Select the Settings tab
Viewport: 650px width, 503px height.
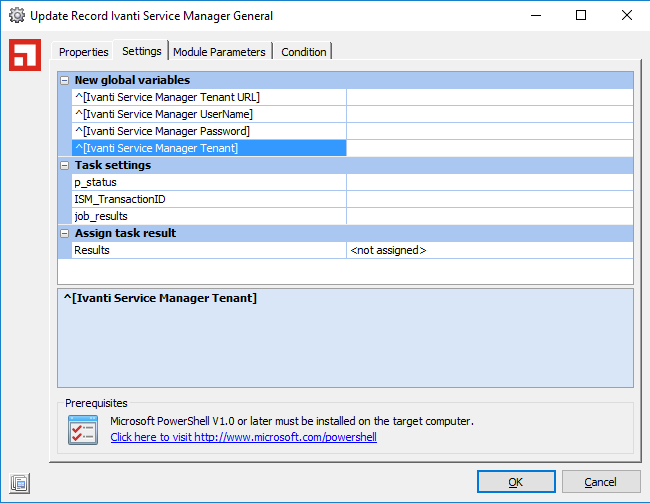pyautogui.click(x=141, y=51)
